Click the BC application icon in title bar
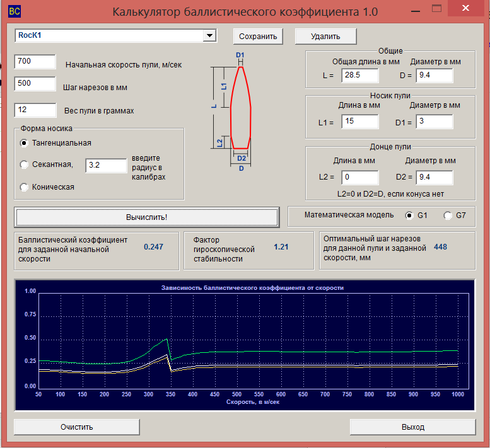Screen dimensions: 490x448 [14, 11]
